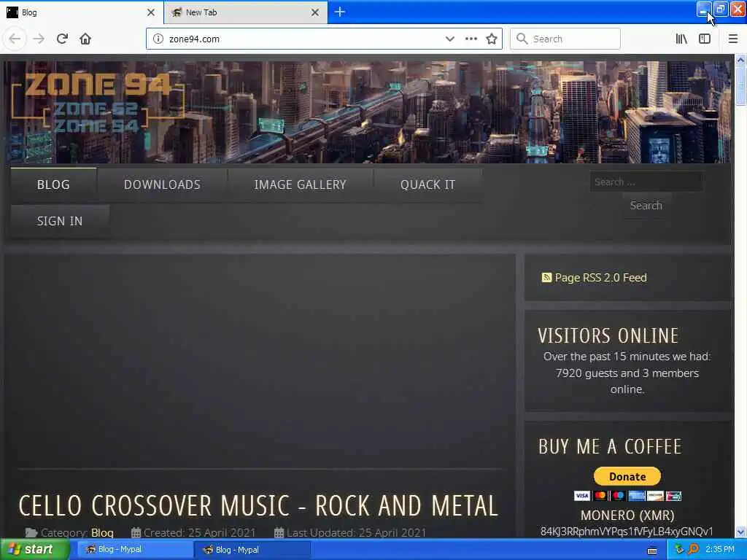Click the category folder icon
Image resolution: width=747 pixels, height=560 pixels.
click(x=31, y=532)
